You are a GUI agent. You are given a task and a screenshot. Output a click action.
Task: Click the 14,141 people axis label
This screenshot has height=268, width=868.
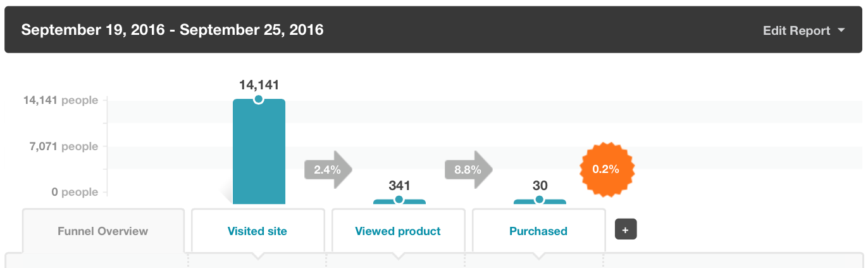[x=61, y=100]
